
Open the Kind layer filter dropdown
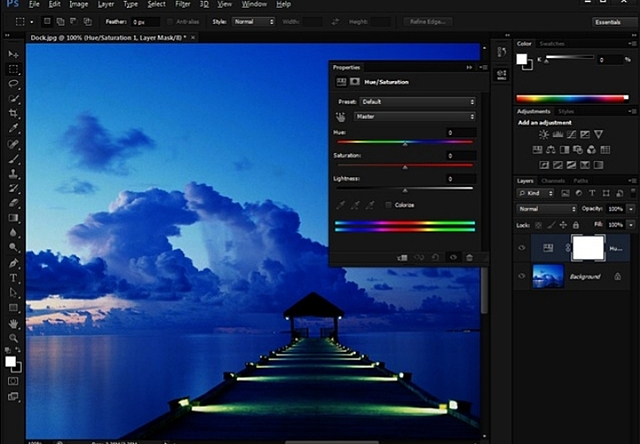tap(536, 193)
